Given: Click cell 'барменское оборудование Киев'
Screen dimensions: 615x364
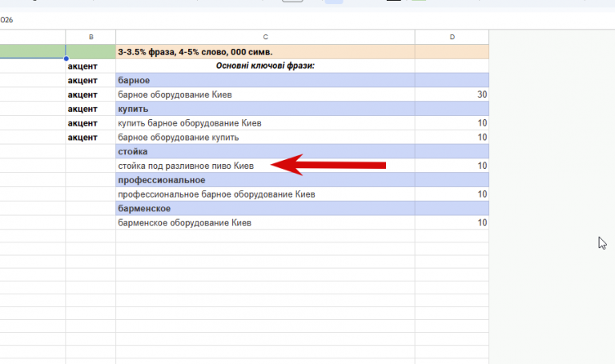Looking at the screenshot, I should (265, 222).
